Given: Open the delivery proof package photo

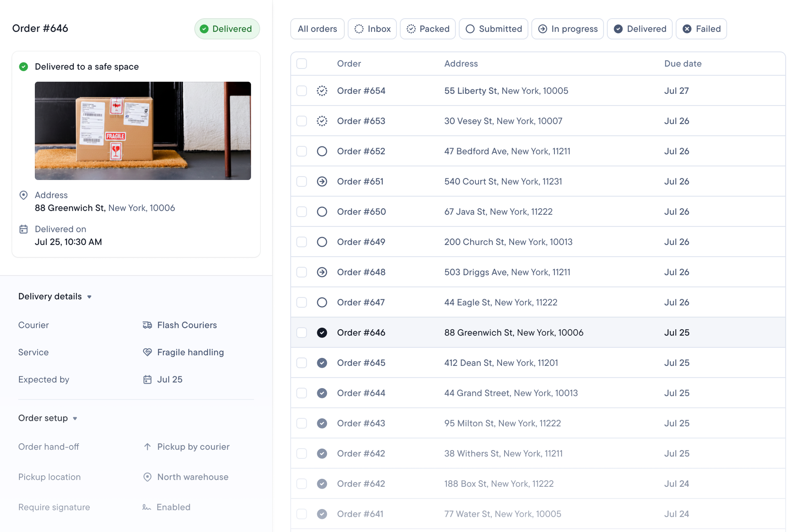Looking at the screenshot, I should (143, 131).
